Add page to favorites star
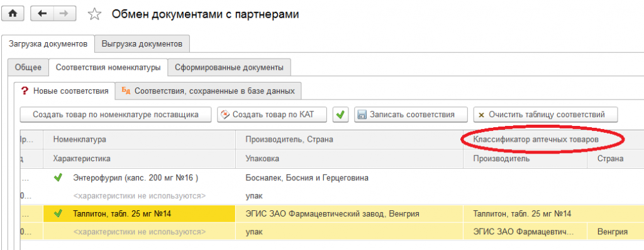 pos(94,14)
